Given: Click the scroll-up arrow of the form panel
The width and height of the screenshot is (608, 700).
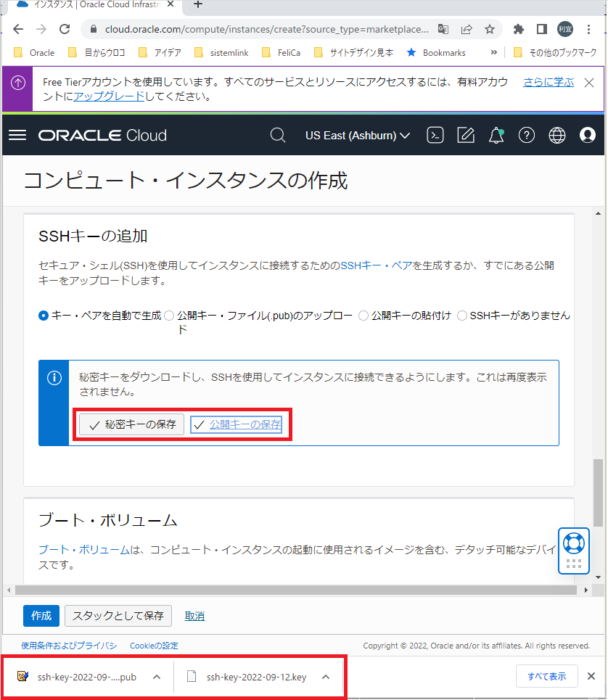Looking at the screenshot, I should click(598, 213).
